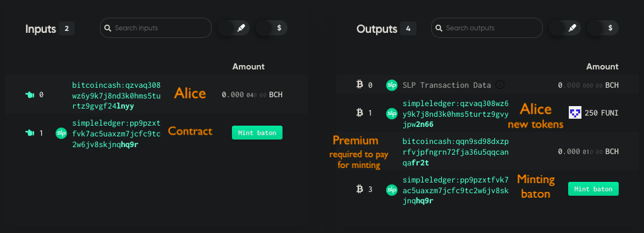Toggle the dollar currency switch in Inputs
This screenshot has width=644, height=233.
click(x=272, y=28)
